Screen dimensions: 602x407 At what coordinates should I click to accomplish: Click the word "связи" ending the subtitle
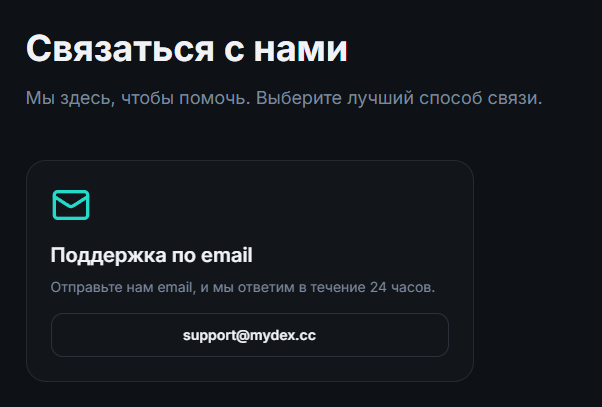tap(517, 100)
